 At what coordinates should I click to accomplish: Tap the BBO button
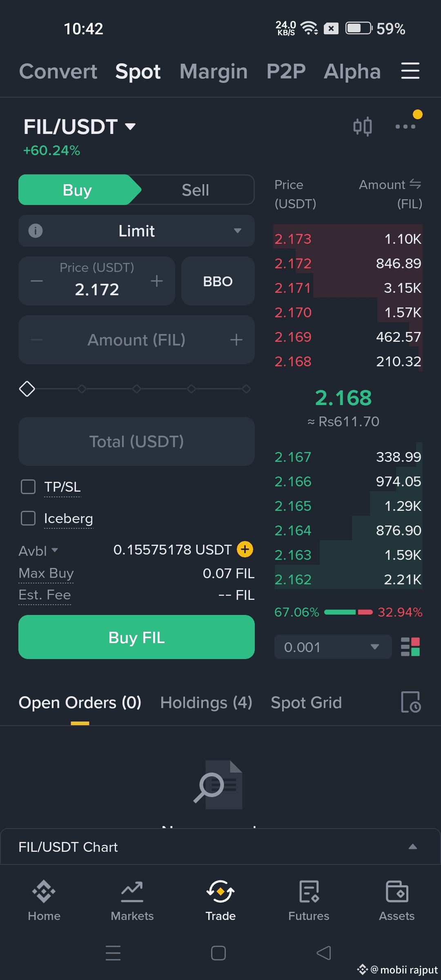218,281
